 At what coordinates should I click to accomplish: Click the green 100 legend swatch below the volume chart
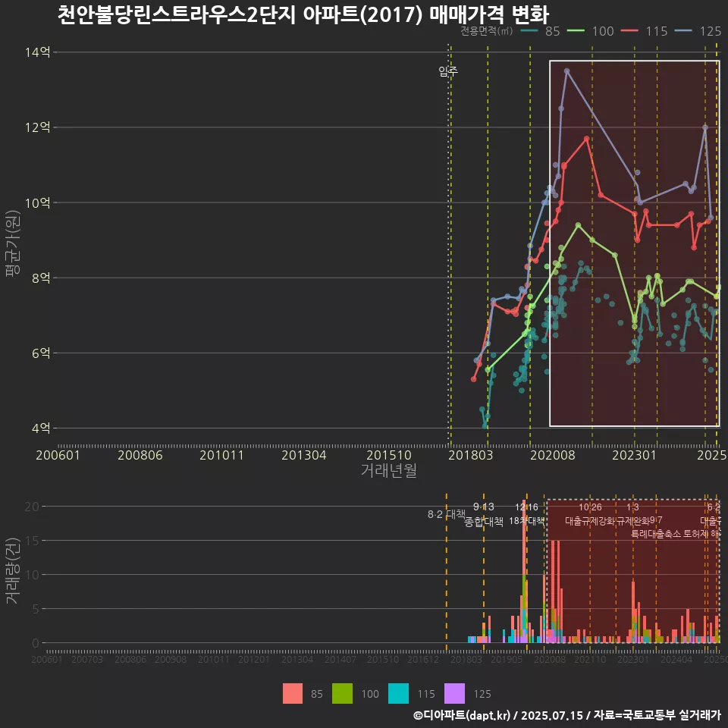pyautogui.click(x=342, y=694)
